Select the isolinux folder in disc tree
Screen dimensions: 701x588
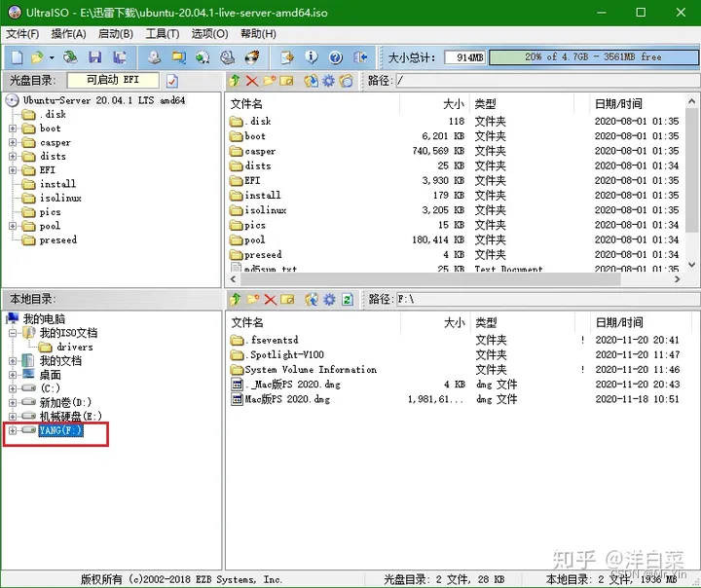pyautogui.click(x=60, y=198)
